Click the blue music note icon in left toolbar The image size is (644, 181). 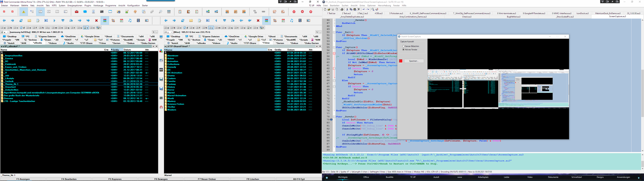[130, 20]
